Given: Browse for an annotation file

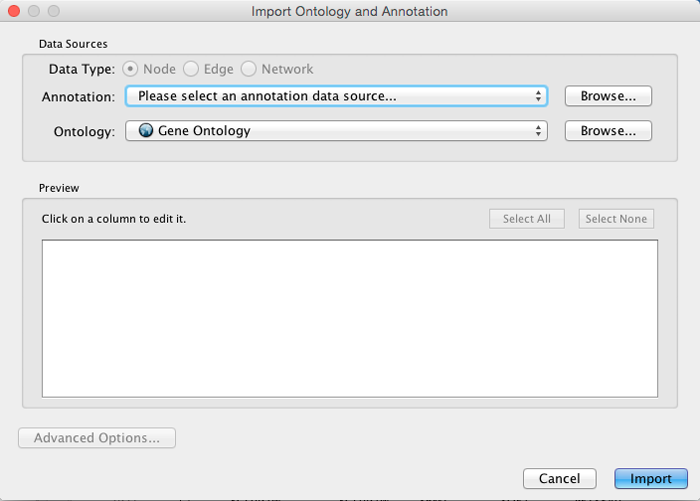Looking at the screenshot, I should click(608, 96).
